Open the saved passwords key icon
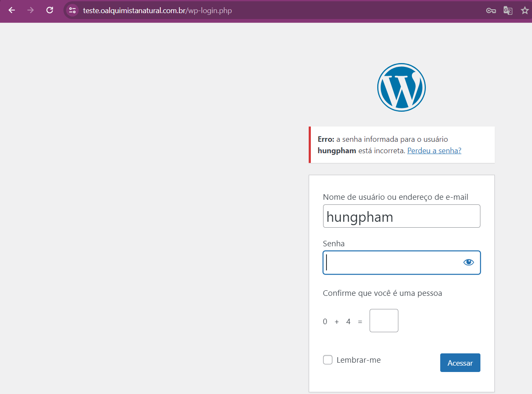532x394 pixels. tap(491, 11)
